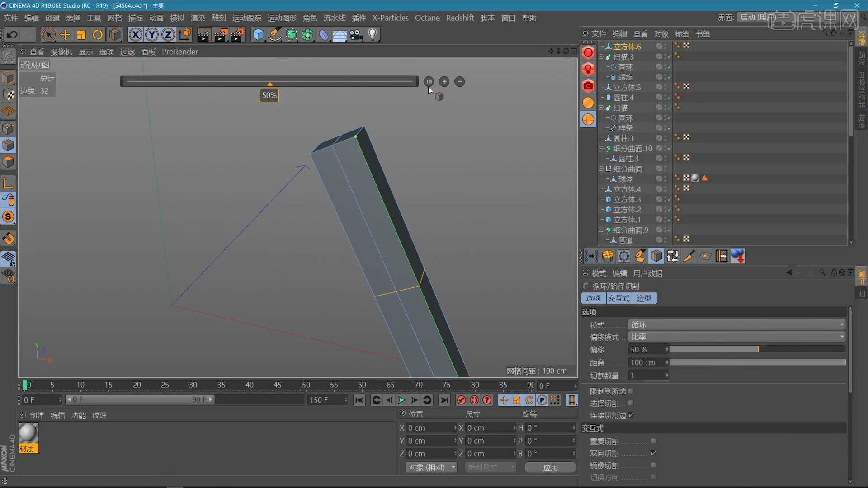
Task: Toggle the 双向切割 checkbox
Action: pyautogui.click(x=653, y=453)
